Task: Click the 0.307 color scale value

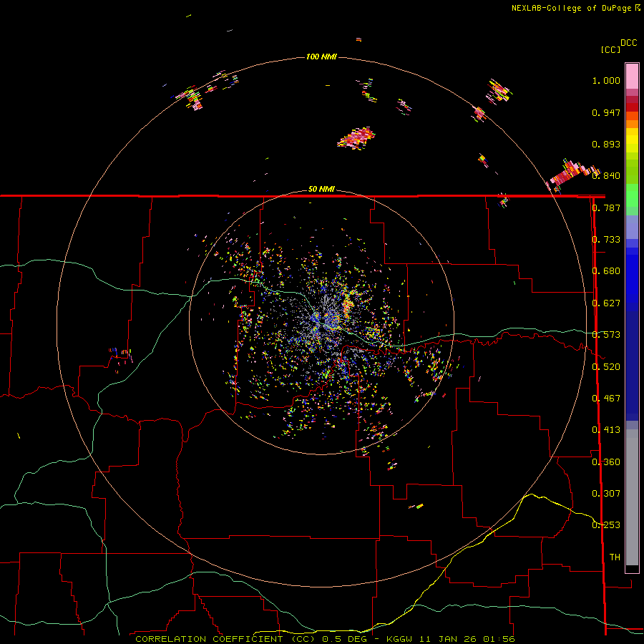Action: [606, 494]
